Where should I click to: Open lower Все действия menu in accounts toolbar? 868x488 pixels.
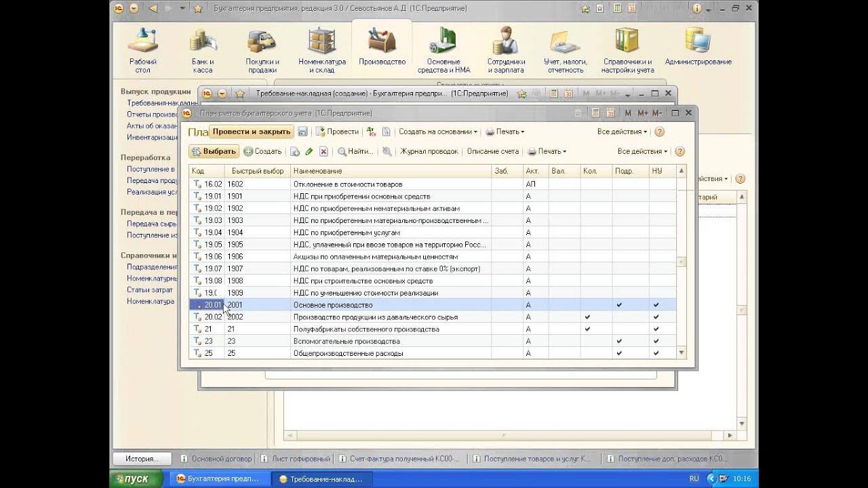[x=643, y=151]
